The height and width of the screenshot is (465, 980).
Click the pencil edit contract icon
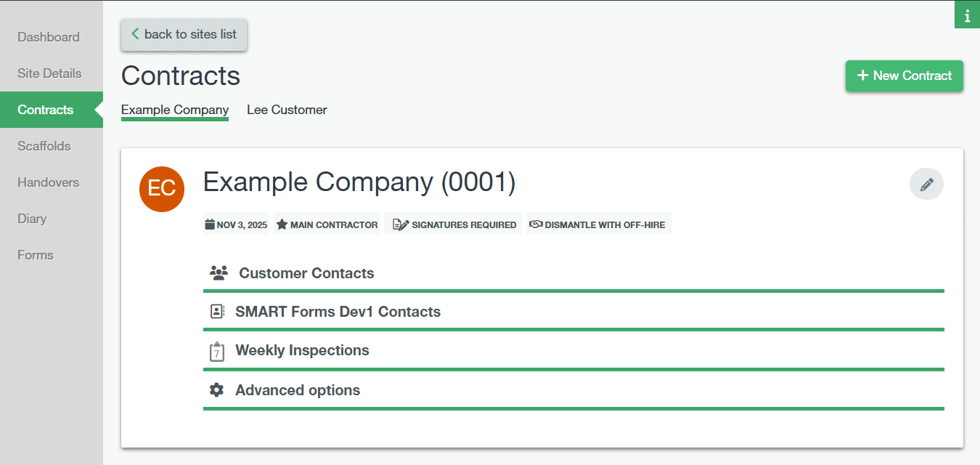click(x=926, y=185)
